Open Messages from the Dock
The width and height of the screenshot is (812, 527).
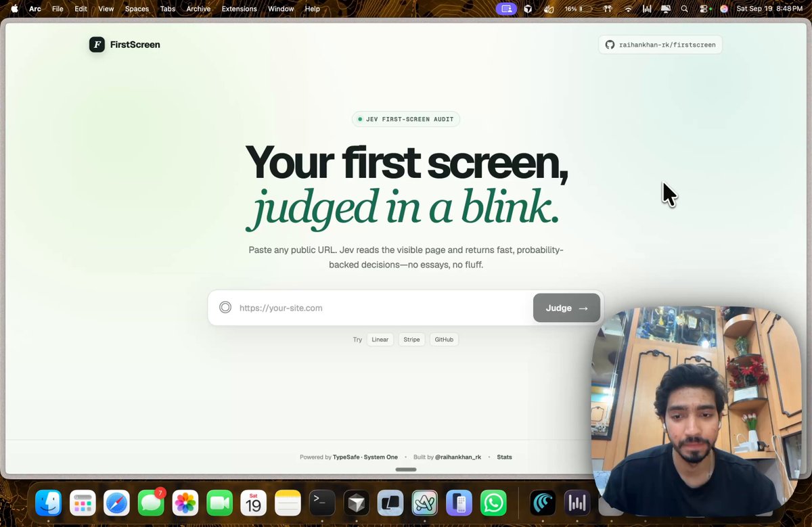pos(151,503)
